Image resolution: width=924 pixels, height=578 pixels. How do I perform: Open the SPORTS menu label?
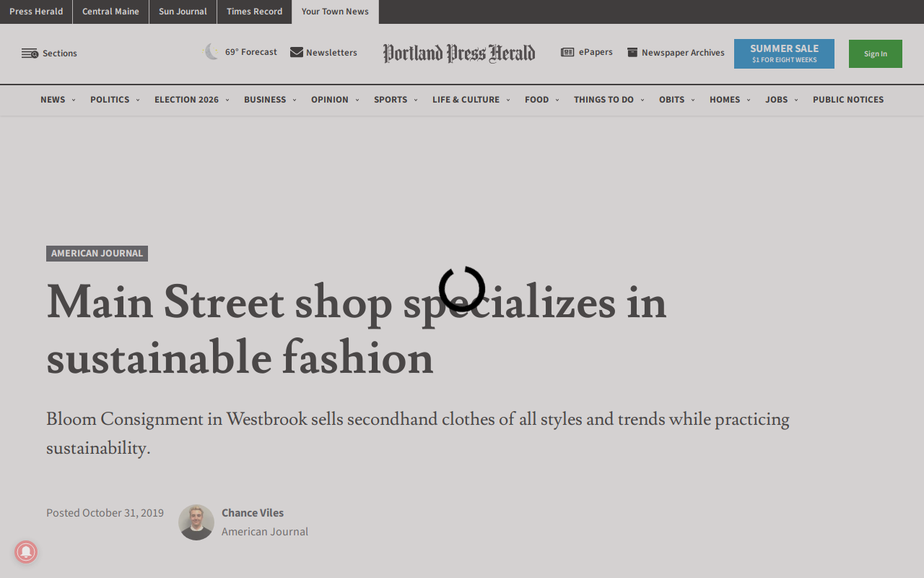[x=391, y=100]
